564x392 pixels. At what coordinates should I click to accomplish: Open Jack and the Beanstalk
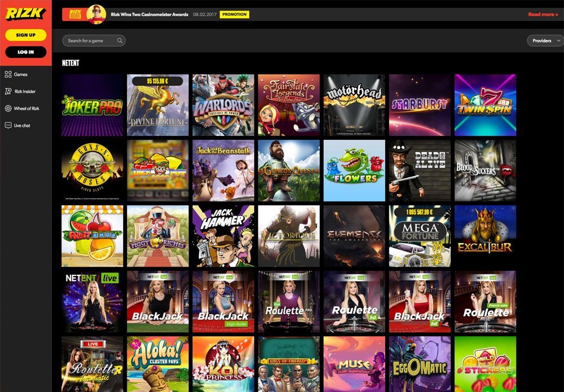click(x=223, y=170)
